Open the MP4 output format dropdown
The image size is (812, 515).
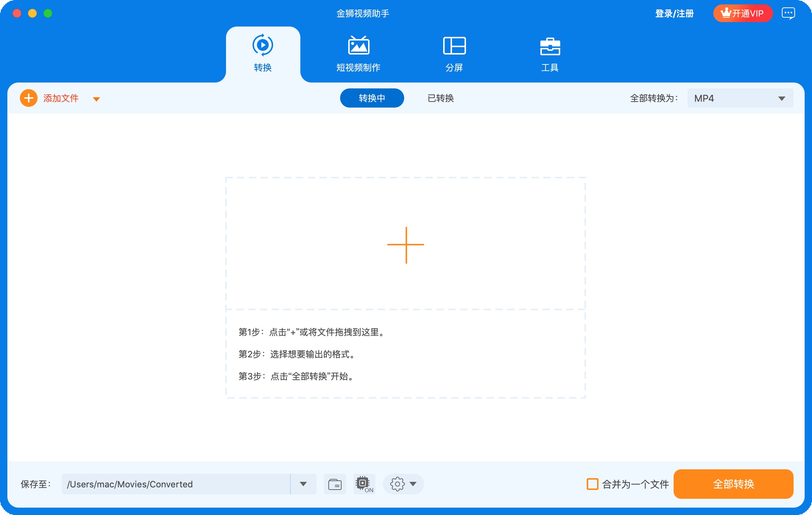click(x=740, y=98)
